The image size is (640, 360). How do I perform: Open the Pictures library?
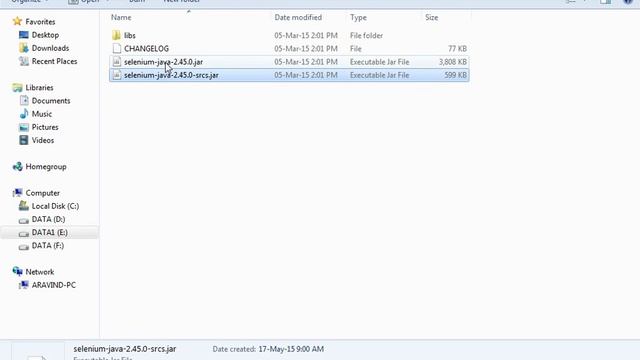tap(45, 127)
